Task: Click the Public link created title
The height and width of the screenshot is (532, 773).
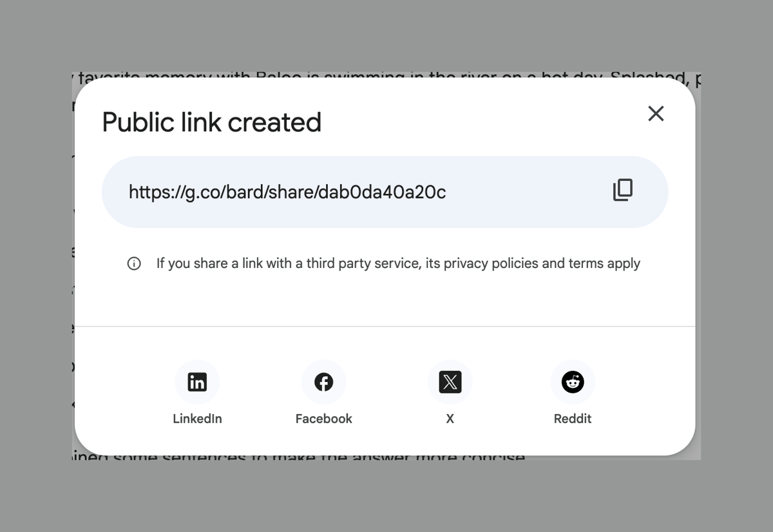Action: [x=211, y=122]
